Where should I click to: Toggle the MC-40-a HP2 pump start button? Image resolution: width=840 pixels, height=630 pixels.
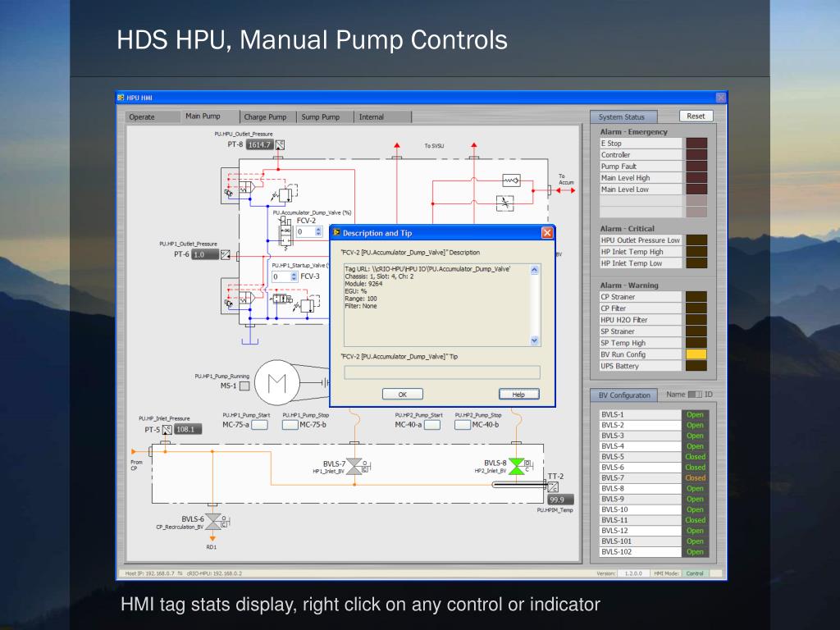(x=431, y=425)
